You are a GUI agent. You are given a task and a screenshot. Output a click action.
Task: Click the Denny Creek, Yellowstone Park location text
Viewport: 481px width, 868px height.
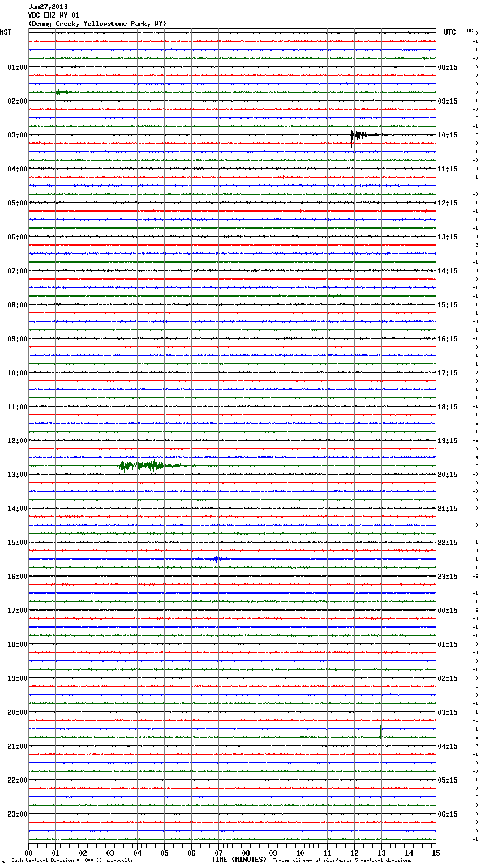97,24
